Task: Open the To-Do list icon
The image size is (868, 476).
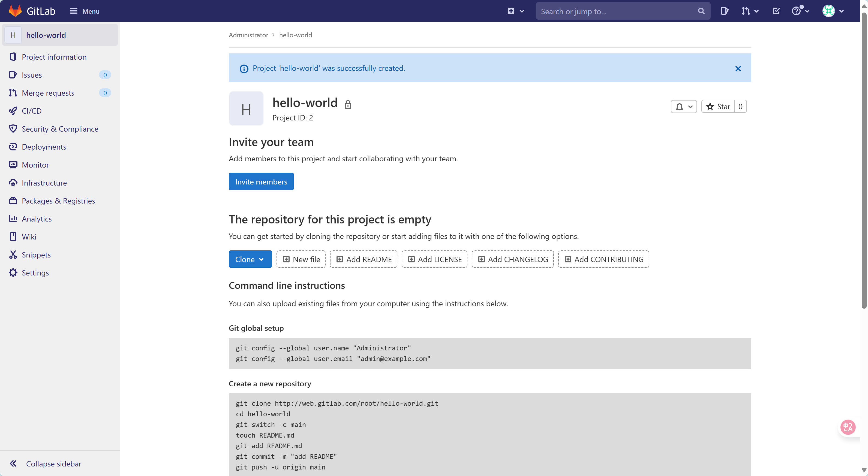Action: click(776, 11)
